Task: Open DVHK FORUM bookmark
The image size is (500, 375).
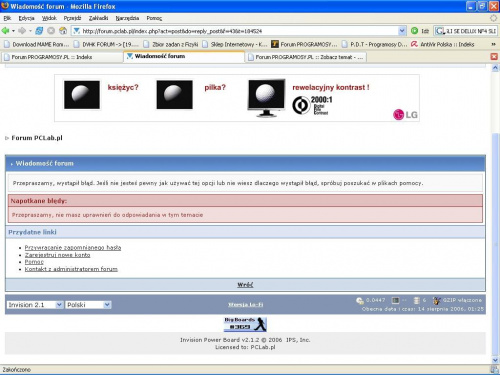Action: click(106, 44)
